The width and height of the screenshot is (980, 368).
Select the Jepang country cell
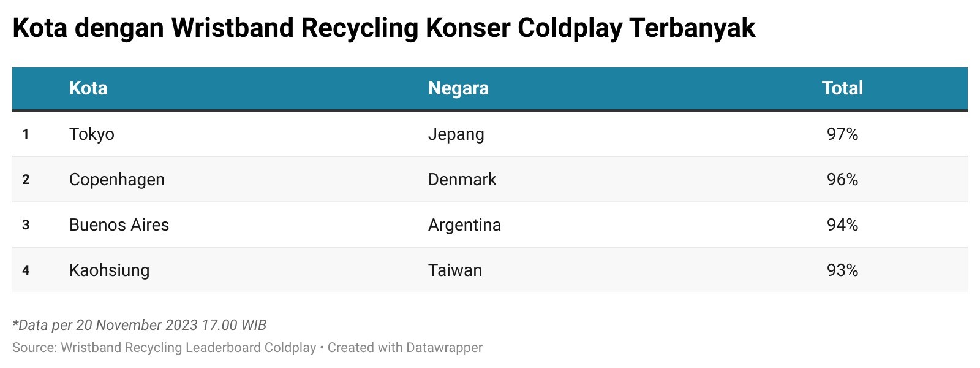click(x=456, y=134)
